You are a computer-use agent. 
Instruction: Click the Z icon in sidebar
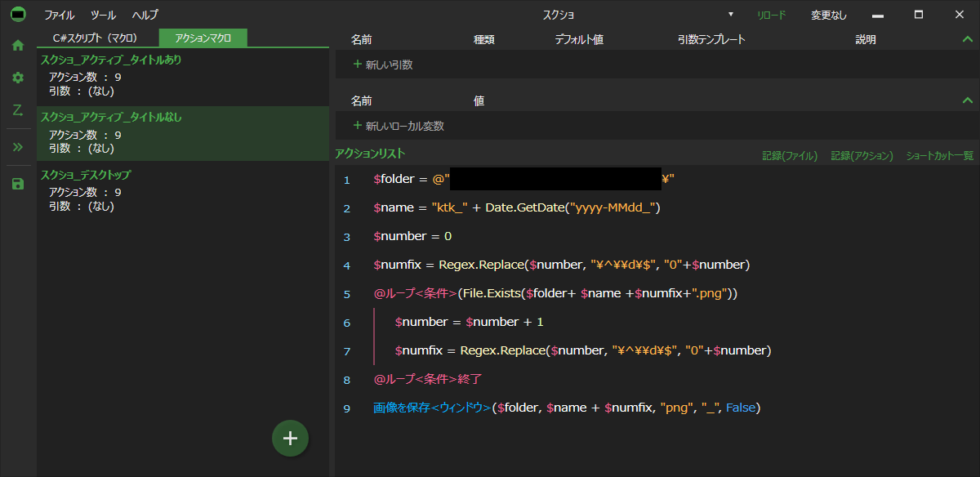pos(18,110)
